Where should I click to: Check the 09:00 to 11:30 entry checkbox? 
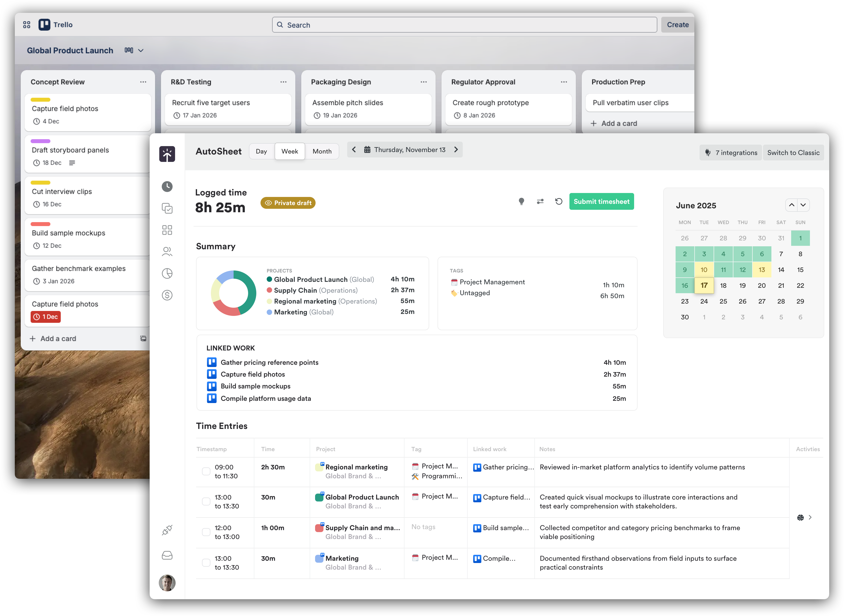tap(206, 471)
